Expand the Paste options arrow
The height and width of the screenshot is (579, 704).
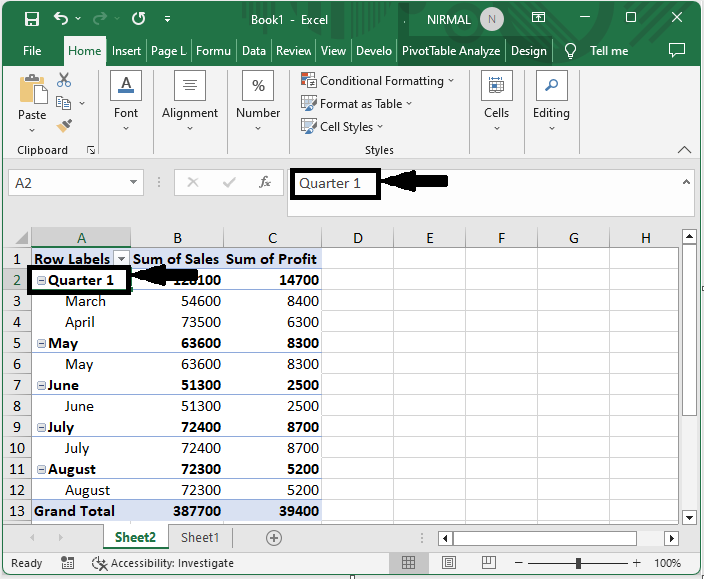tap(32, 130)
